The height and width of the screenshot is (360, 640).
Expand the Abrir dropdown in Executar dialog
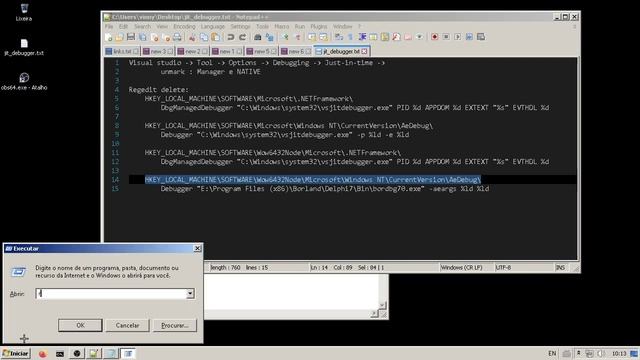click(190, 293)
